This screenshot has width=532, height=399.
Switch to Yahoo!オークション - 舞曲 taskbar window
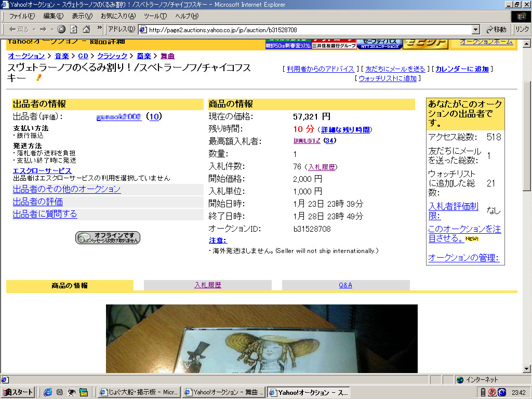(224, 392)
